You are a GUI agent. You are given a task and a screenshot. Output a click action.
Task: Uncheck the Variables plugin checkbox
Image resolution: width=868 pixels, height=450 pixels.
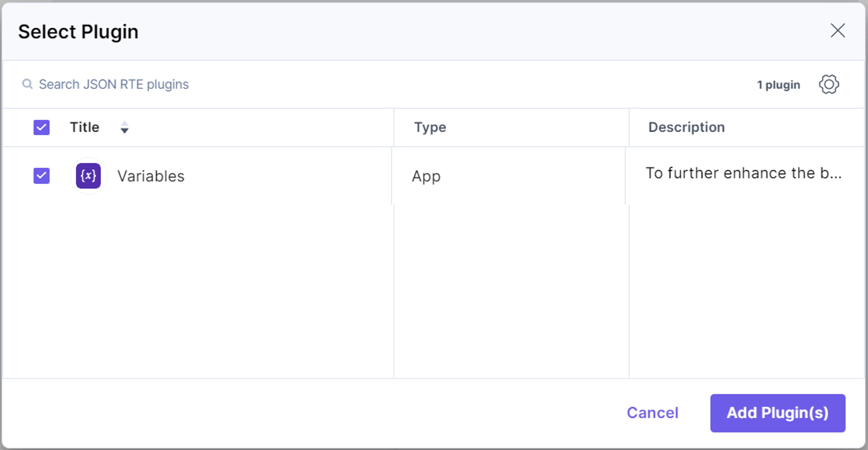pyautogui.click(x=41, y=176)
